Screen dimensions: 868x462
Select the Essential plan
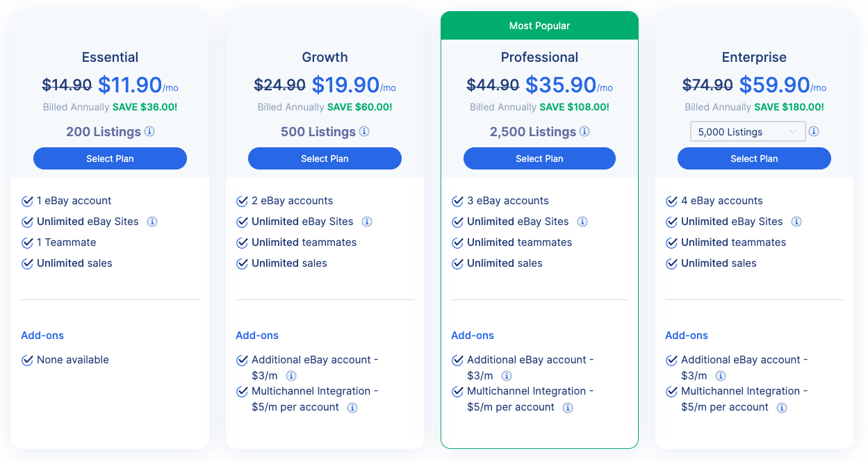click(110, 158)
